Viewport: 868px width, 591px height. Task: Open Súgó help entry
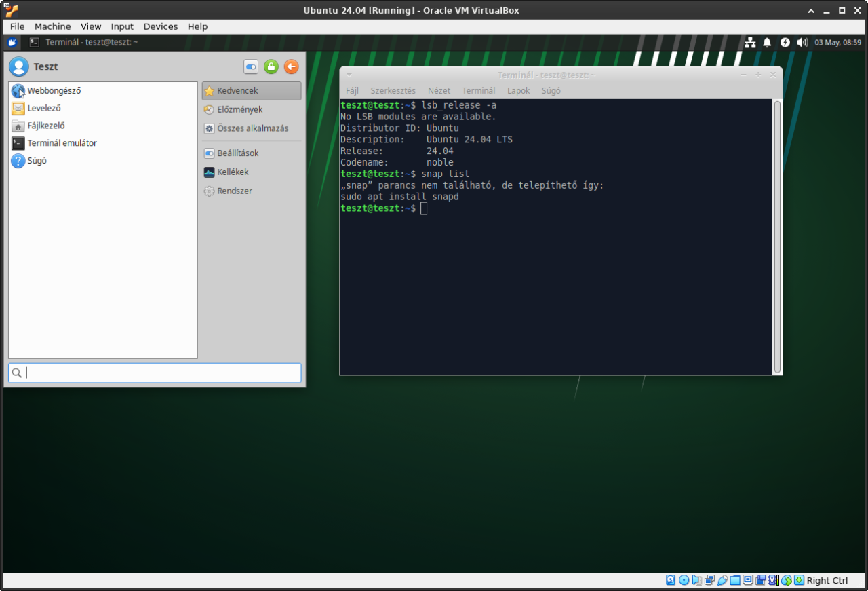point(103,161)
